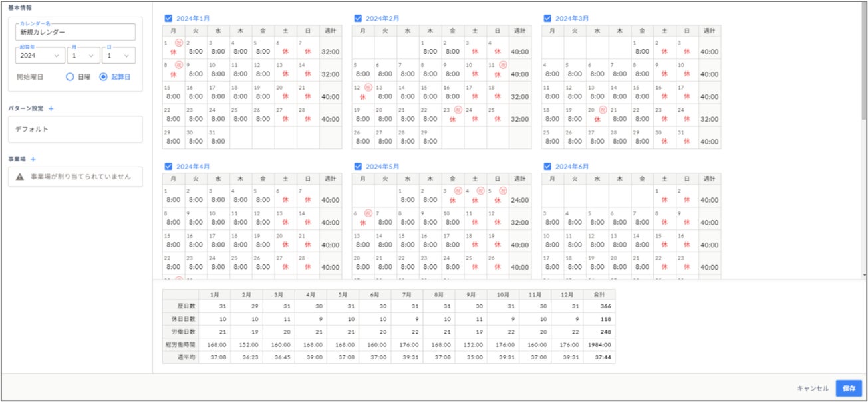Viewport: 868px width, 402px height.
Task: Click the holiday mark on February 11 2024
Action: tap(502, 65)
